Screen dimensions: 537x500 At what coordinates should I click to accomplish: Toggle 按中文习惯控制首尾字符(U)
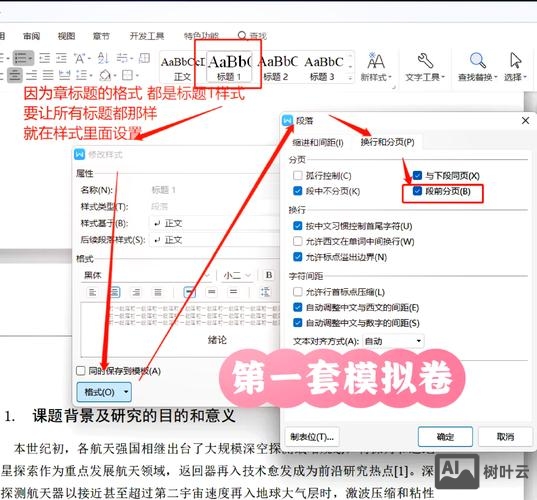(x=298, y=226)
